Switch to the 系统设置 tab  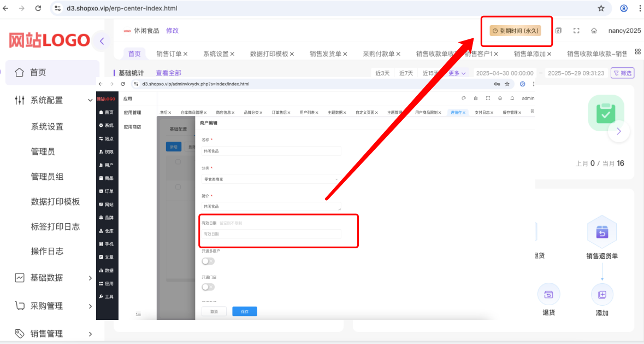click(x=216, y=54)
